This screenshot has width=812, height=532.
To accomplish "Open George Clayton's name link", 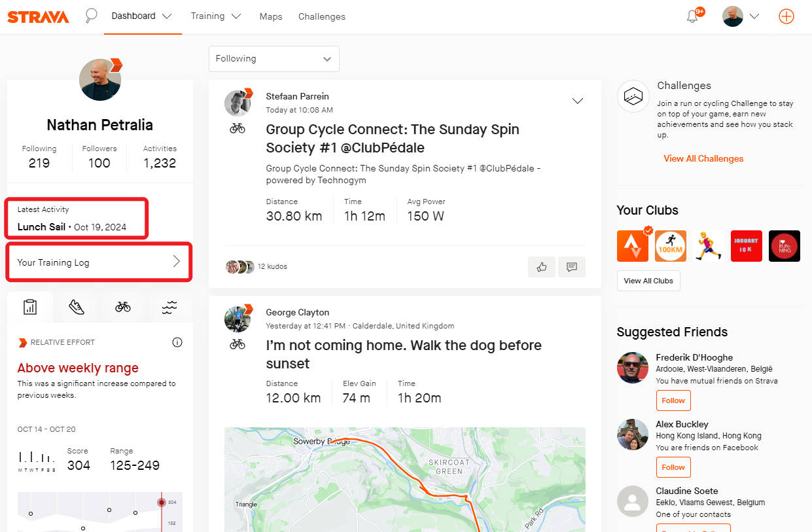I will [x=297, y=312].
